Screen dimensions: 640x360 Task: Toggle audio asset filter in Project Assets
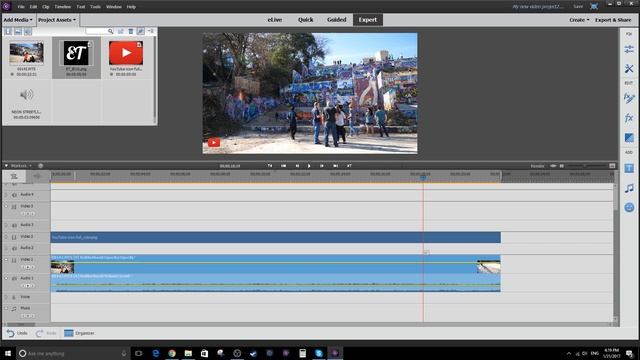pyautogui.click(x=28, y=31)
